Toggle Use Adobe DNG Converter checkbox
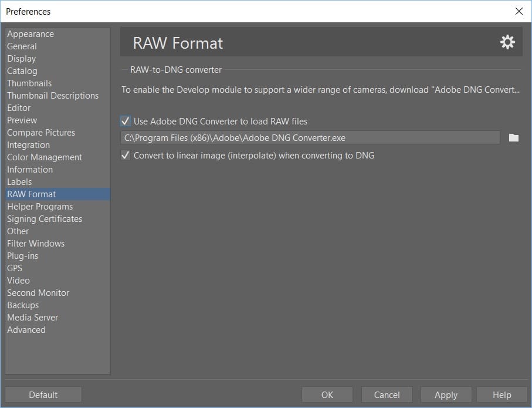The image size is (532, 408). (125, 121)
